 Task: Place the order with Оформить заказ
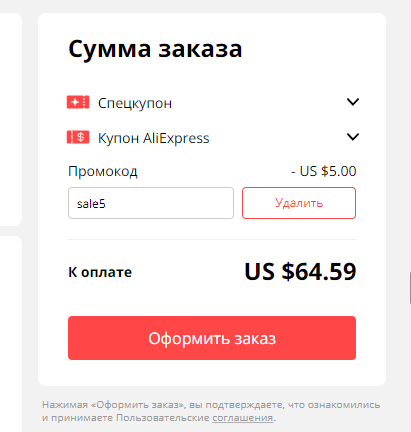pyautogui.click(x=212, y=338)
